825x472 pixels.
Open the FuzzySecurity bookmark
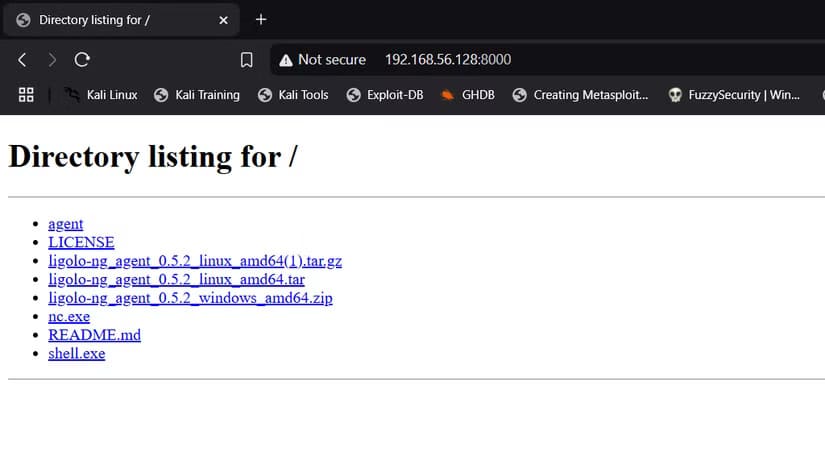[734, 95]
